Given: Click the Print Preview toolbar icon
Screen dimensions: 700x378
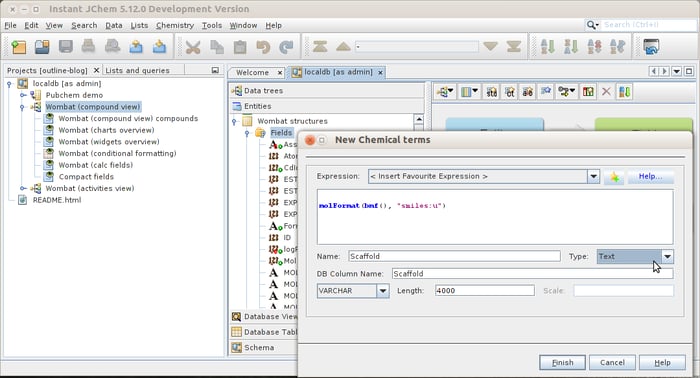Looking at the screenshot, I should tap(112, 46).
